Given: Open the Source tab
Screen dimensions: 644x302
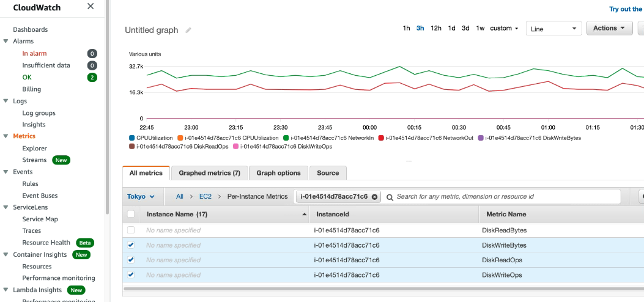Looking at the screenshot, I should click(x=328, y=173).
